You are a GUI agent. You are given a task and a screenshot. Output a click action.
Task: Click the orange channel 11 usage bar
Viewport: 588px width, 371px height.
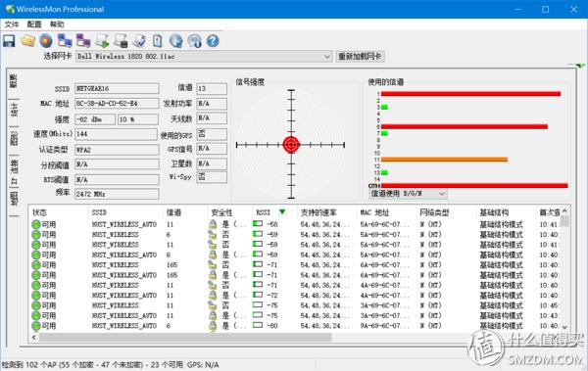[x=444, y=160]
